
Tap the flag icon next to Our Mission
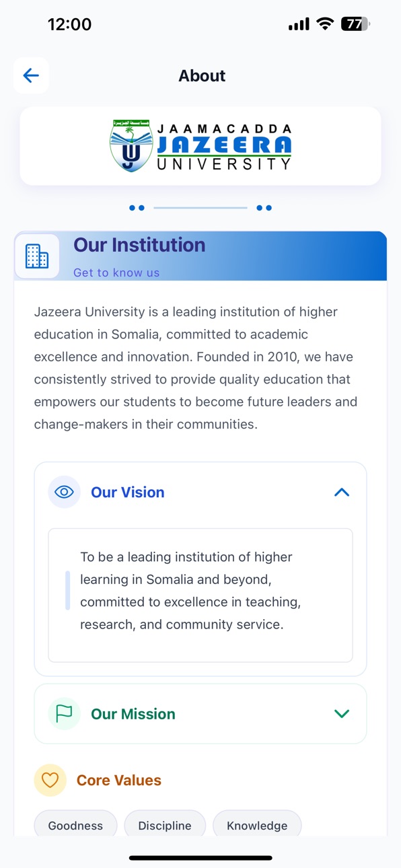tap(64, 714)
